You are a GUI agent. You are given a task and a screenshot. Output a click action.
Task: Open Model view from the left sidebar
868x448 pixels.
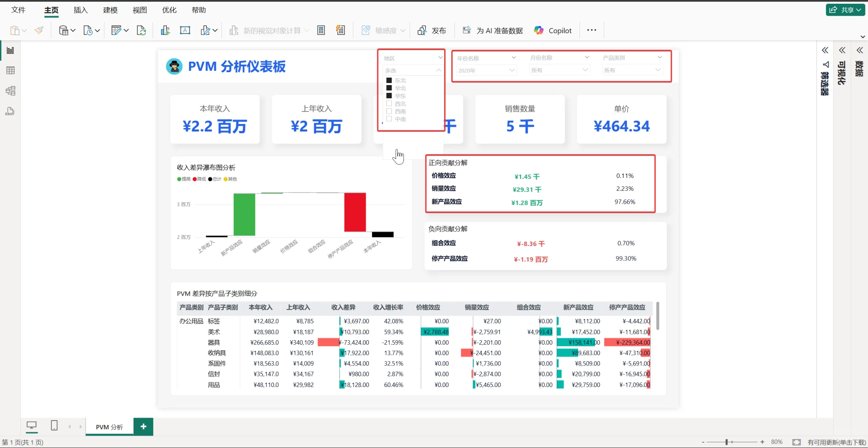click(10, 90)
